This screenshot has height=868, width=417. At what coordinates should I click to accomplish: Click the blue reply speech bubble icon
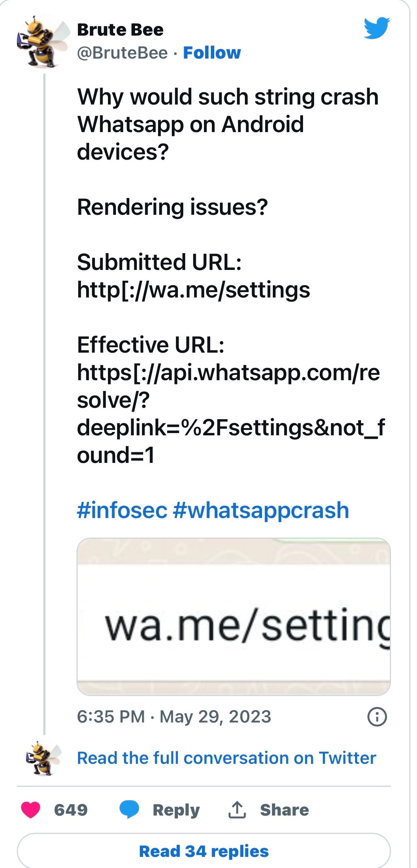click(x=129, y=809)
